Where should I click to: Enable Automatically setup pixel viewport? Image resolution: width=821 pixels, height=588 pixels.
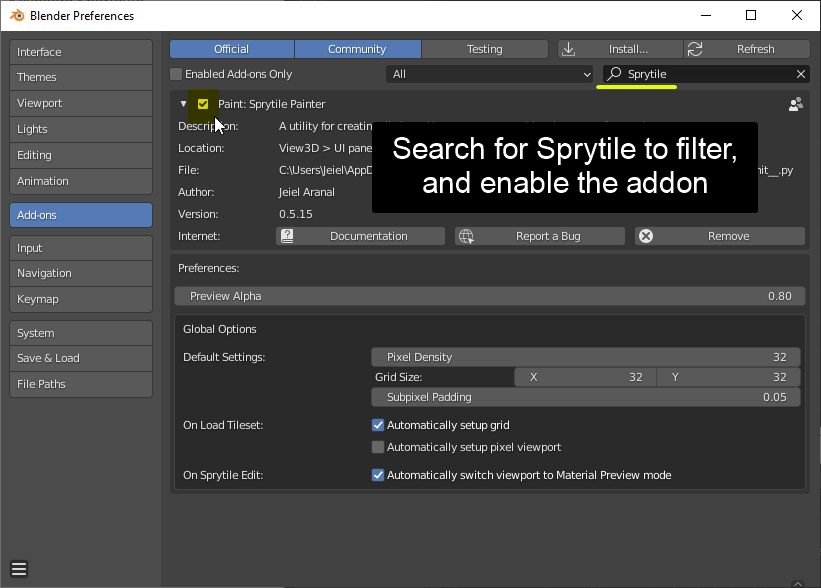pos(378,447)
